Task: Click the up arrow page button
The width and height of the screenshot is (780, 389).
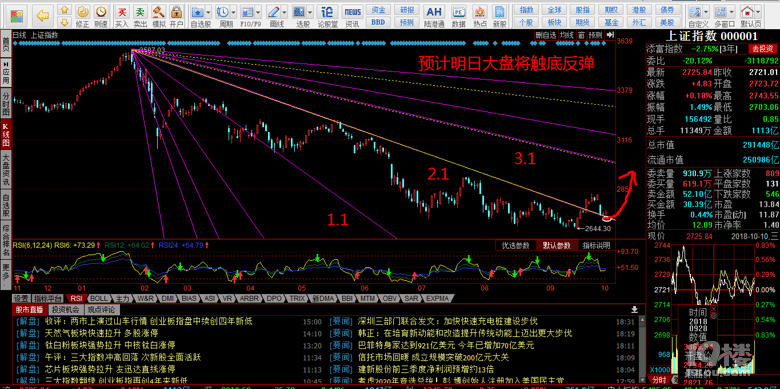Action: (64, 9)
